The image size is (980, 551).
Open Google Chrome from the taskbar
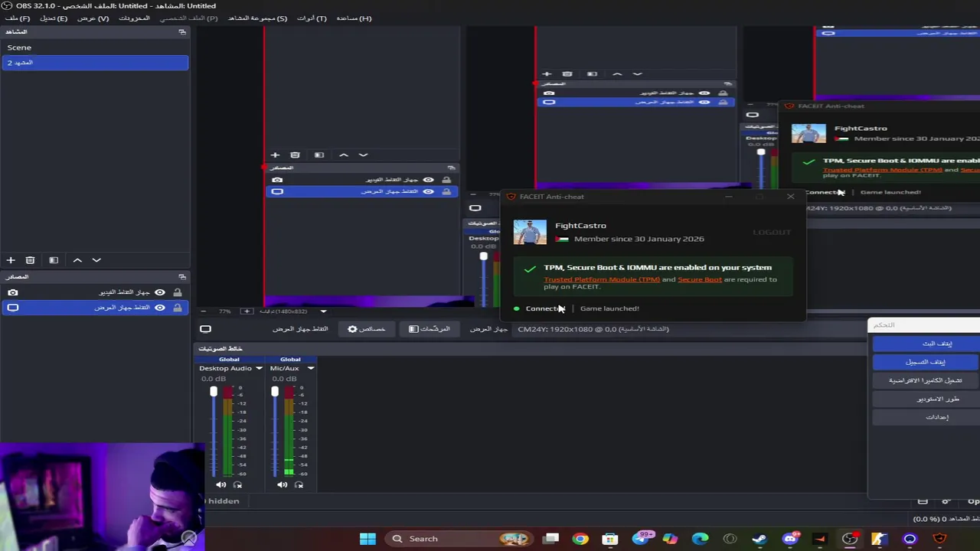coord(580,539)
